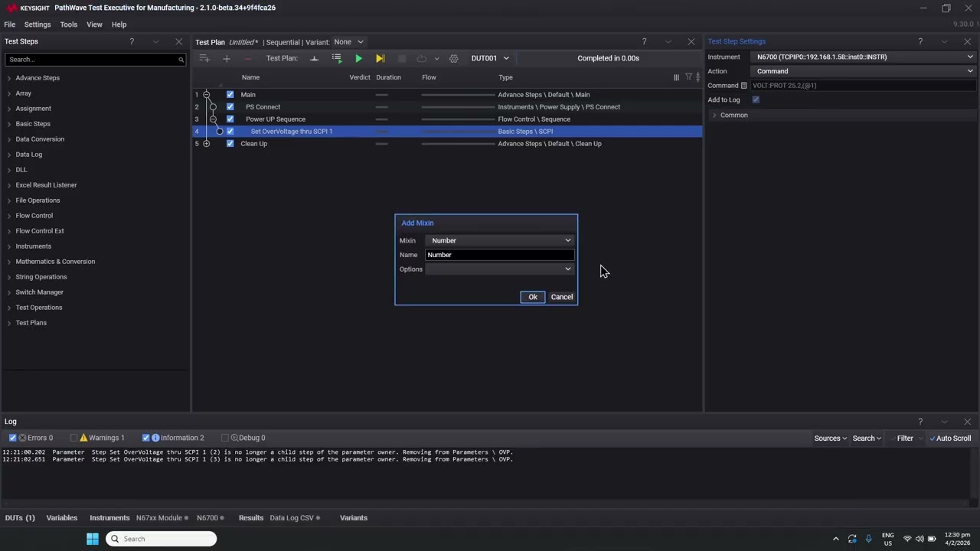Viewport: 980px width, 551px height.
Task: Open test plan settings gear icon
Action: coord(453,58)
